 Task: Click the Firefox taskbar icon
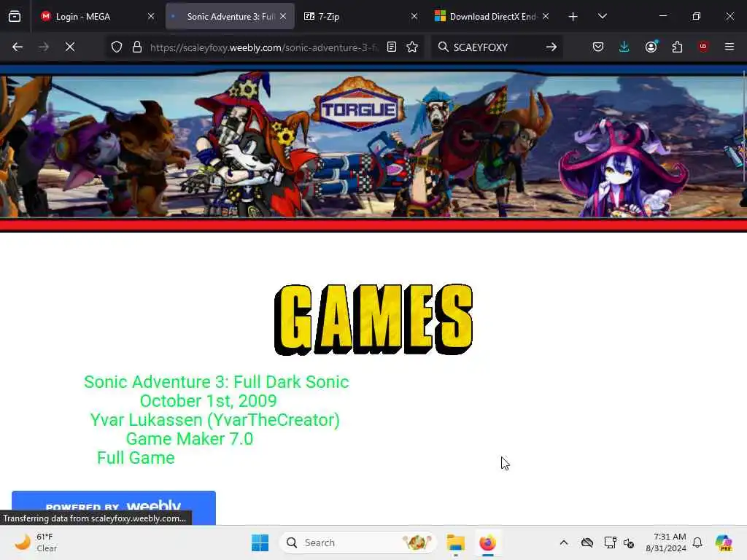(x=488, y=542)
